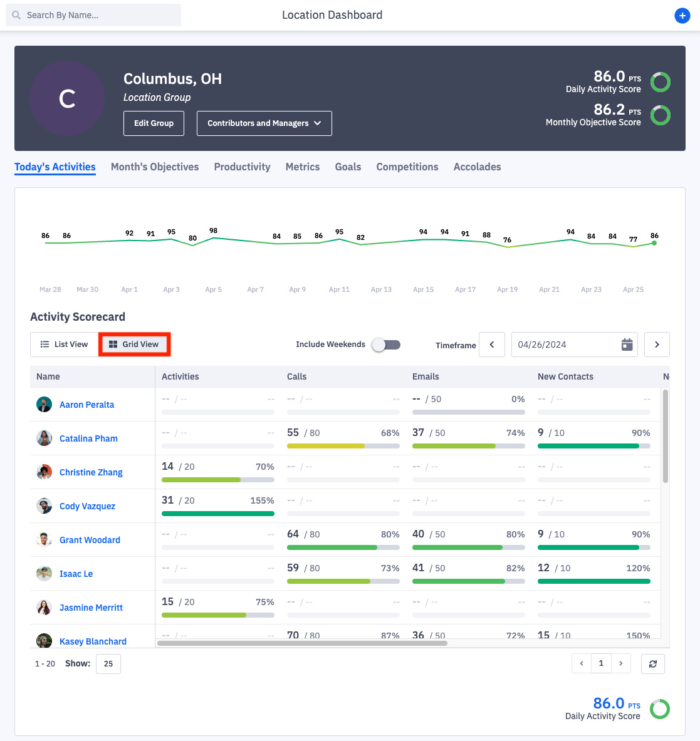This screenshot has height=741, width=700.
Task: Click the Edit Group button
Action: [154, 123]
